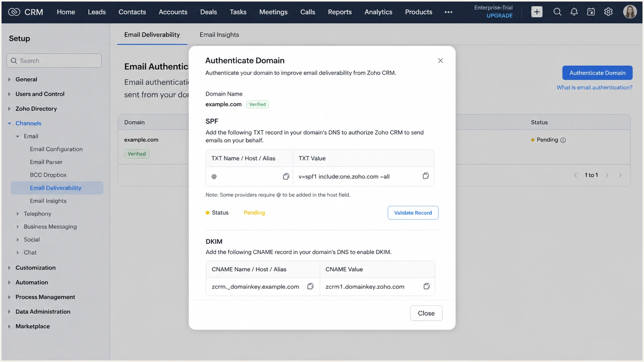644x362 pixels.
Task: Expand Business Messaging in the sidebar
Action: click(17, 227)
